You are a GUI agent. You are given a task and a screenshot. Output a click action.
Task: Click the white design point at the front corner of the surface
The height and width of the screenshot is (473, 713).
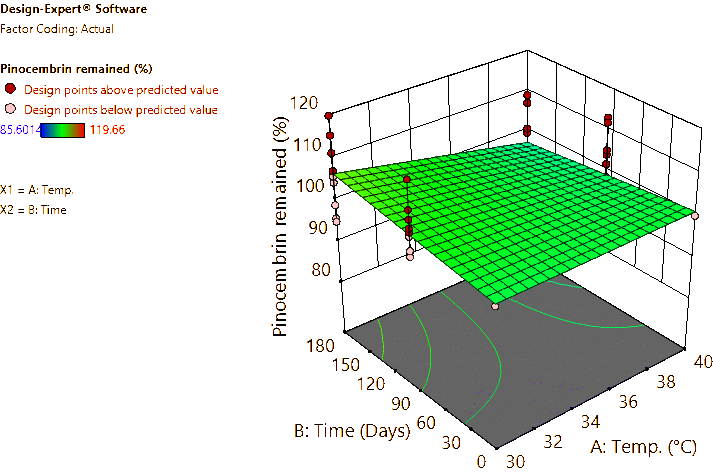click(494, 307)
